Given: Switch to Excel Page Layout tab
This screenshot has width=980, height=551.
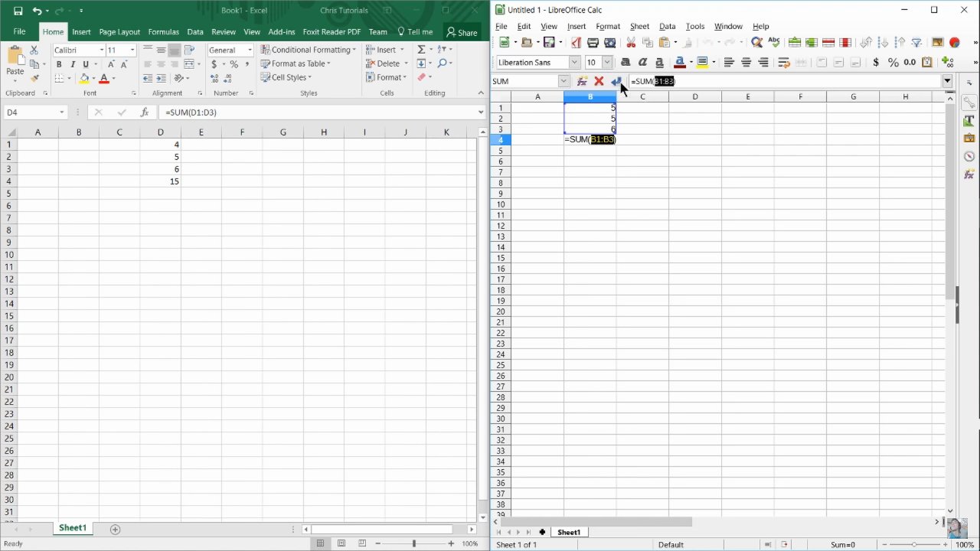Looking at the screenshot, I should click(x=119, y=32).
